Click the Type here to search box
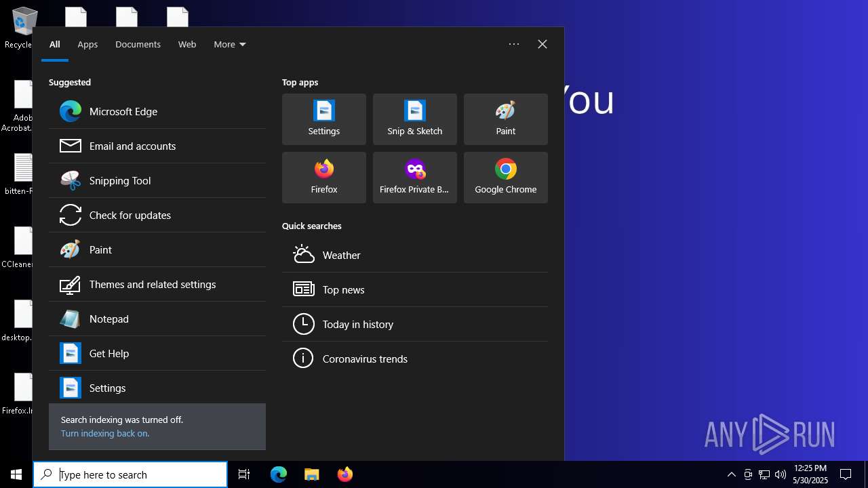868x488 pixels. tap(130, 474)
